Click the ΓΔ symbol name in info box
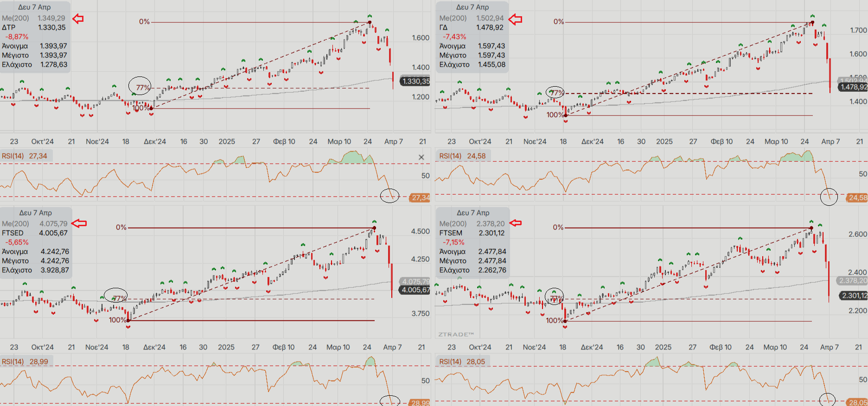The width and height of the screenshot is (868, 406). (443, 27)
